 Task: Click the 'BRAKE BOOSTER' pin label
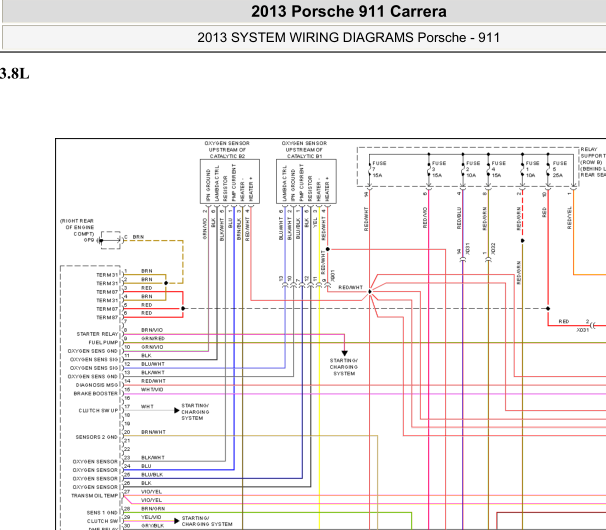(95, 394)
